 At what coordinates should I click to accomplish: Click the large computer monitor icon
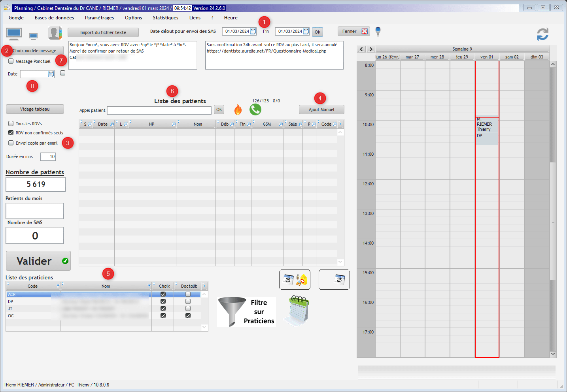[14, 34]
